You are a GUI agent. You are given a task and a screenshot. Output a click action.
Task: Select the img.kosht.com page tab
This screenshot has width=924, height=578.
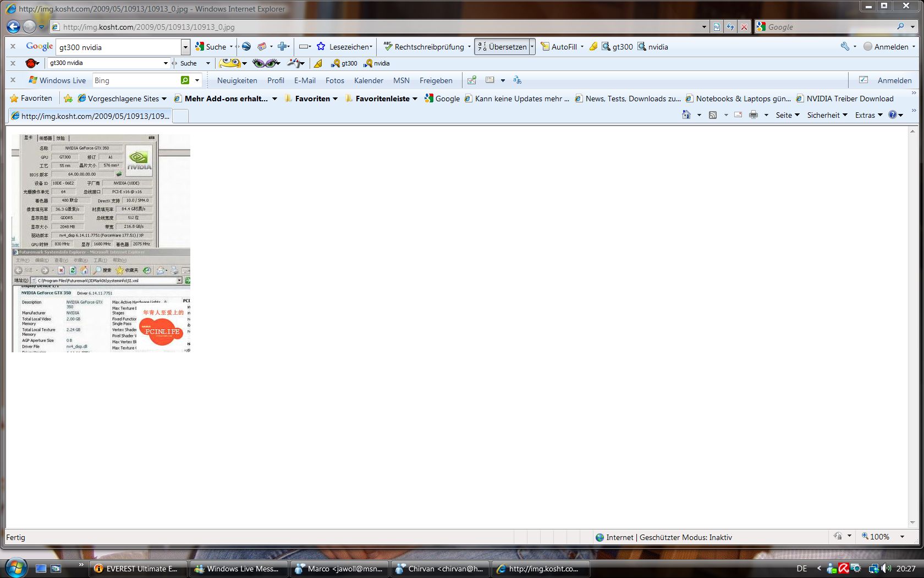click(90, 116)
